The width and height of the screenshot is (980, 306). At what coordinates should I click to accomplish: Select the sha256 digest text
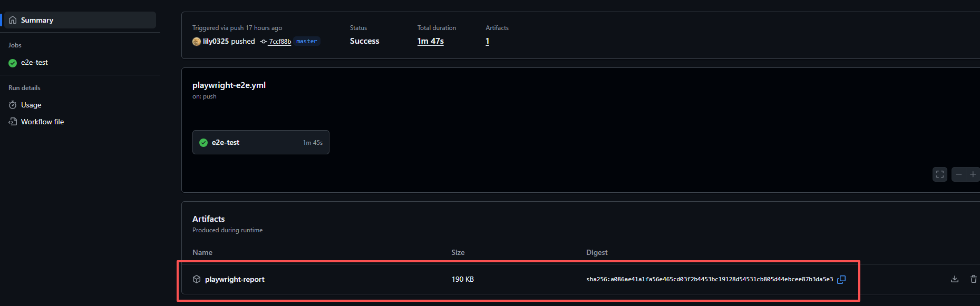point(710,280)
